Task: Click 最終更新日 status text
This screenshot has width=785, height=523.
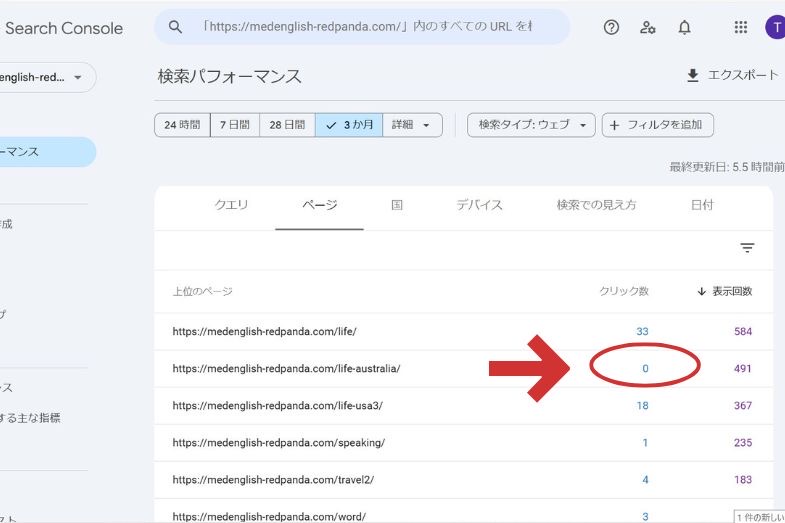Action: tap(727, 167)
